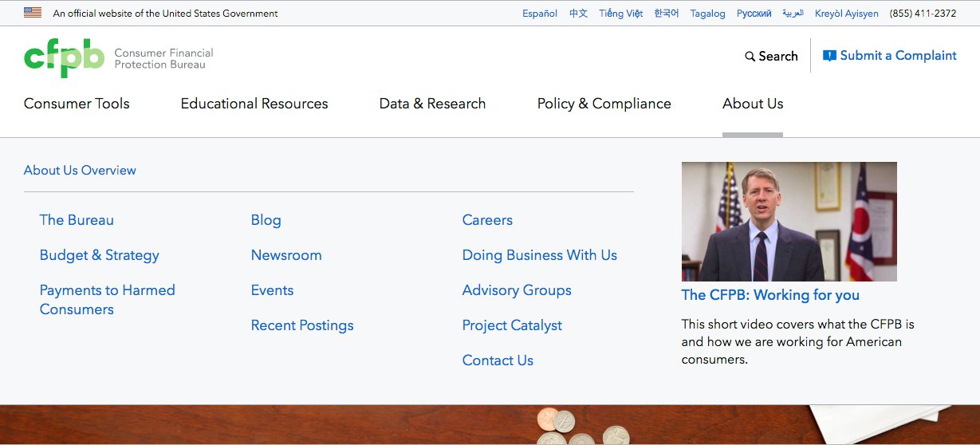Image resolution: width=980 pixels, height=445 pixels.
Task: Select the Tiếng Việt language link
Action: pyautogui.click(x=620, y=14)
